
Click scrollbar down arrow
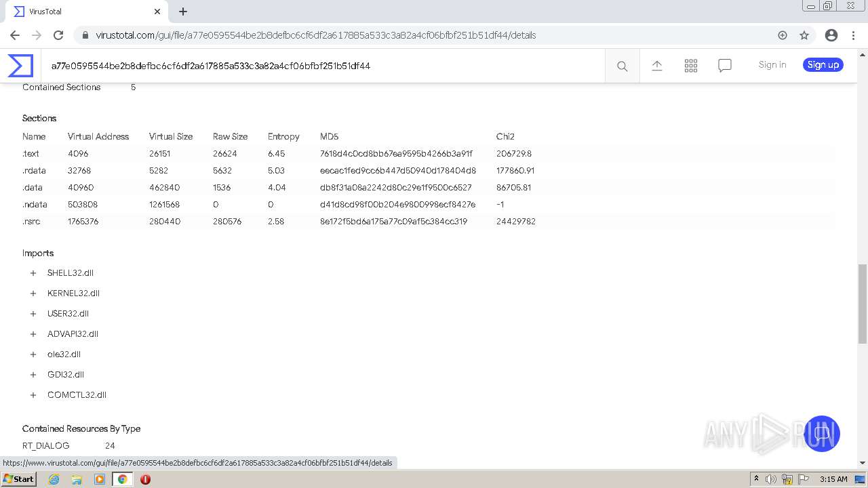point(863,463)
